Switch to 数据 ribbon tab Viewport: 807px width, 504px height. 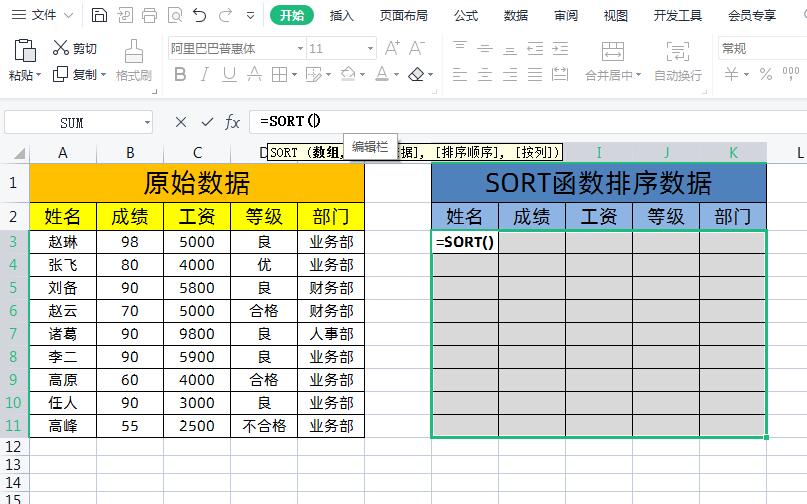click(x=516, y=15)
